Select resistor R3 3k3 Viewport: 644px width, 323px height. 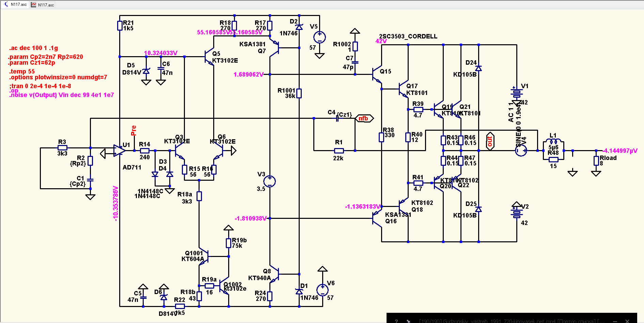point(62,148)
